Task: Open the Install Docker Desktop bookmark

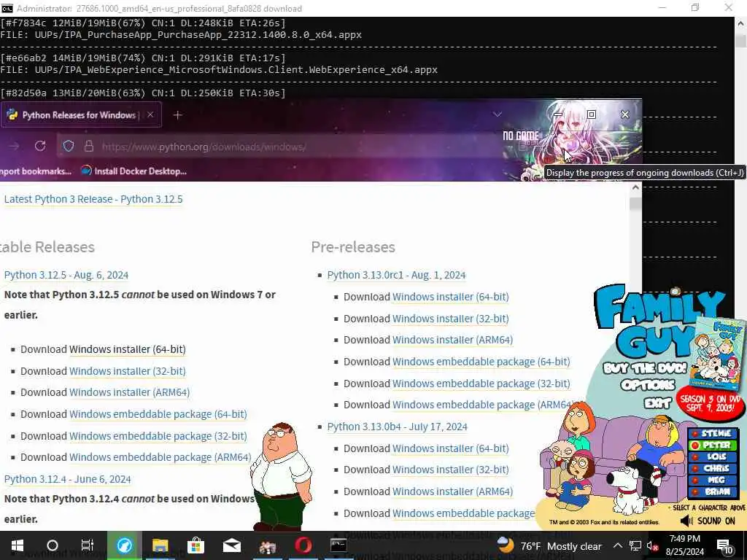Action: (x=133, y=171)
